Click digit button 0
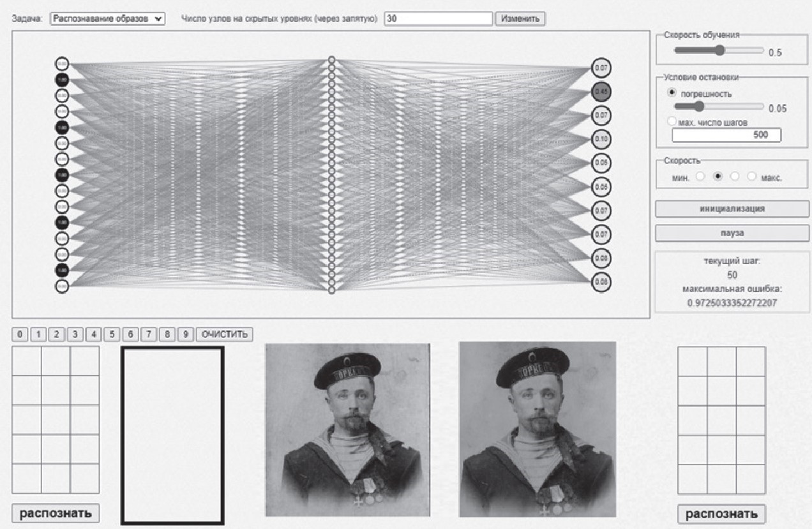Image resolution: width=812 pixels, height=529 pixels. coord(20,334)
